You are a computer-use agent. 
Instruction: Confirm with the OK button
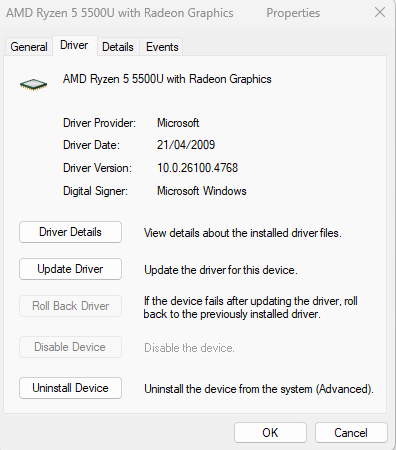tap(270, 433)
